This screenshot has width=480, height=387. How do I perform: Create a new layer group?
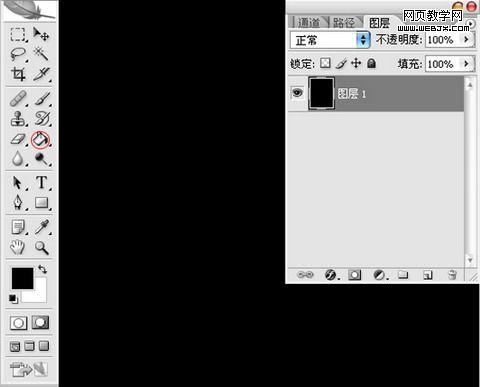(x=403, y=275)
